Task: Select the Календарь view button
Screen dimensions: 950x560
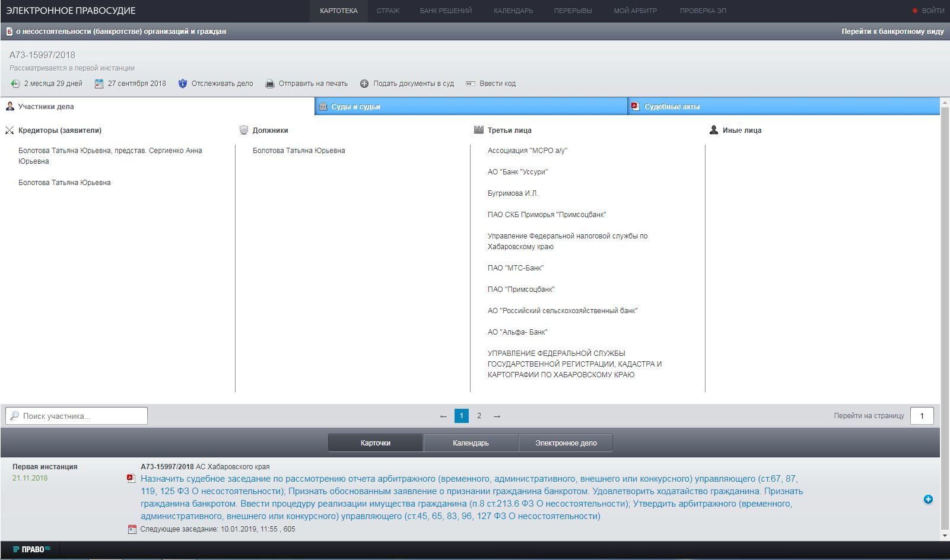Action: (471, 443)
